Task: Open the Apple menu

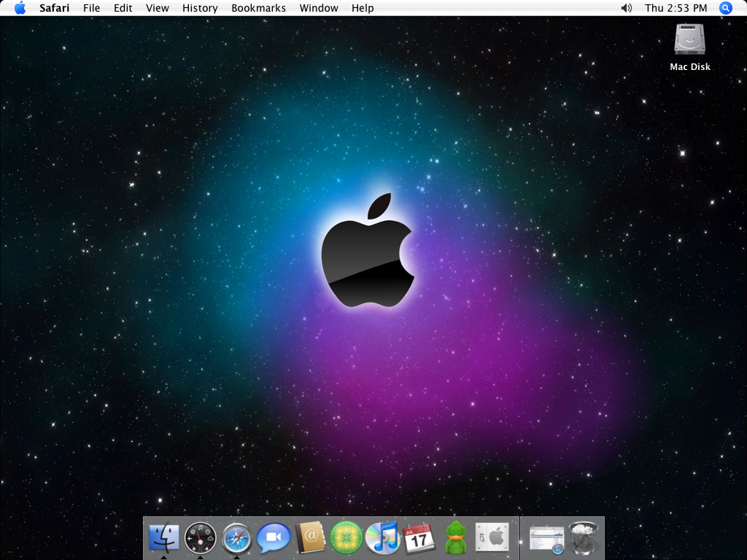Action: pos(20,8)
